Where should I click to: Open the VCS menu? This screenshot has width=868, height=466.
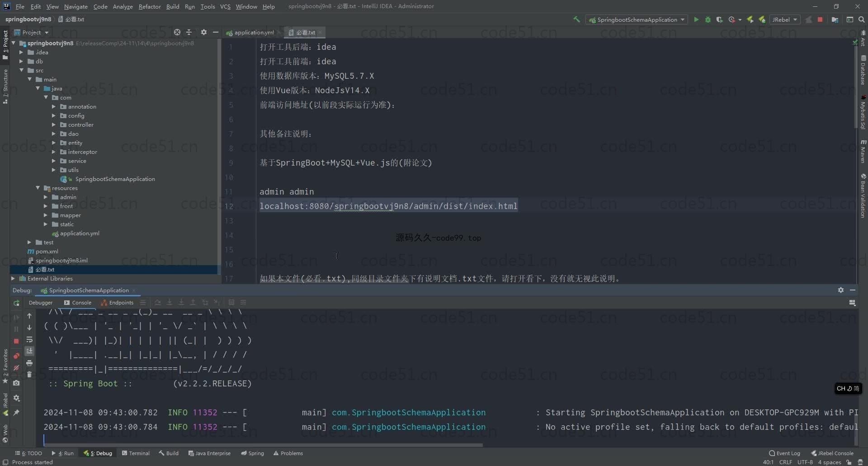[x=225, y=6]
